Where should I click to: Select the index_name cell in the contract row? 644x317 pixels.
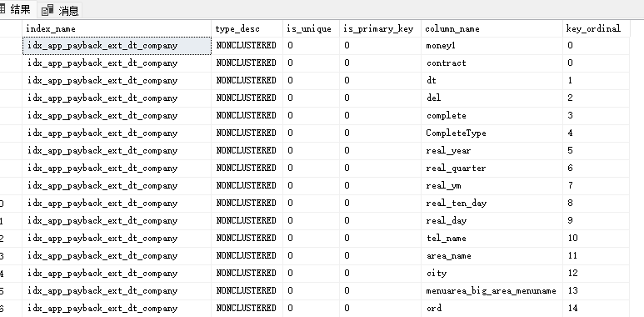point(117,63)
